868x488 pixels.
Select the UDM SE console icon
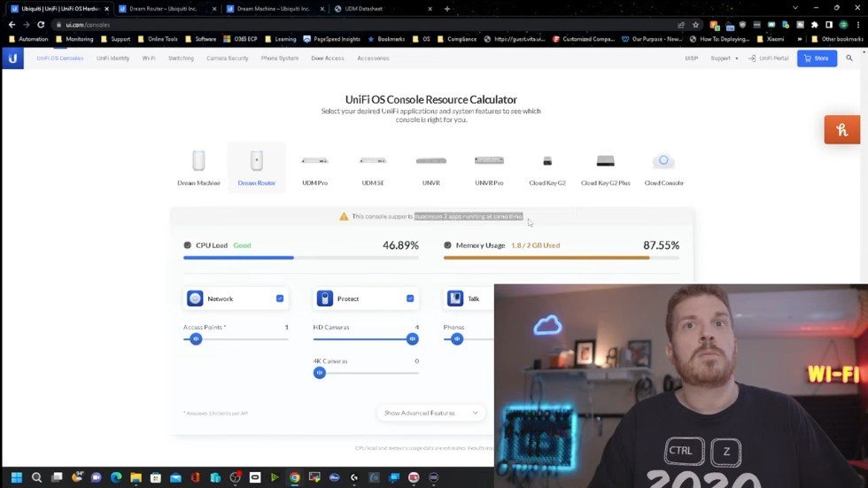[373, 160]
